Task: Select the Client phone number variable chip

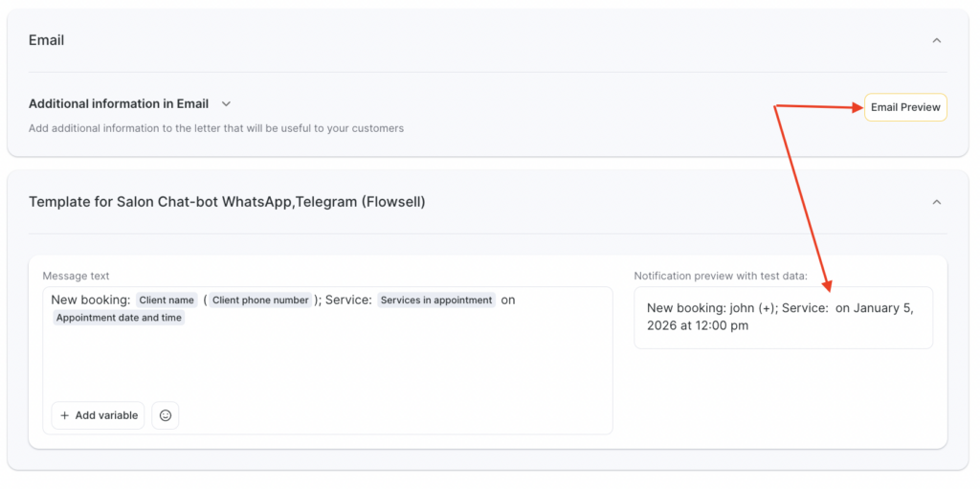Action: tap(260, 300)
